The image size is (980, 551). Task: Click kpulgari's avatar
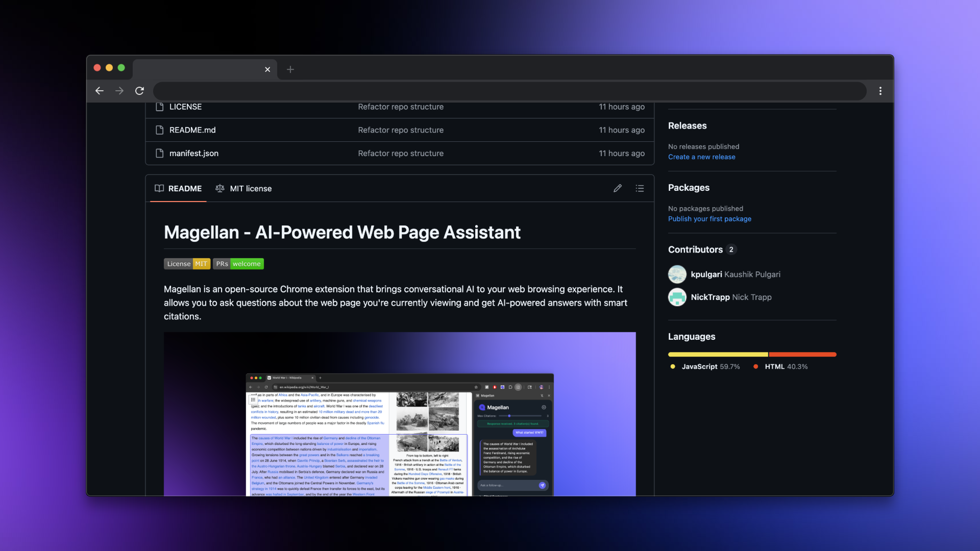(677, 274)
